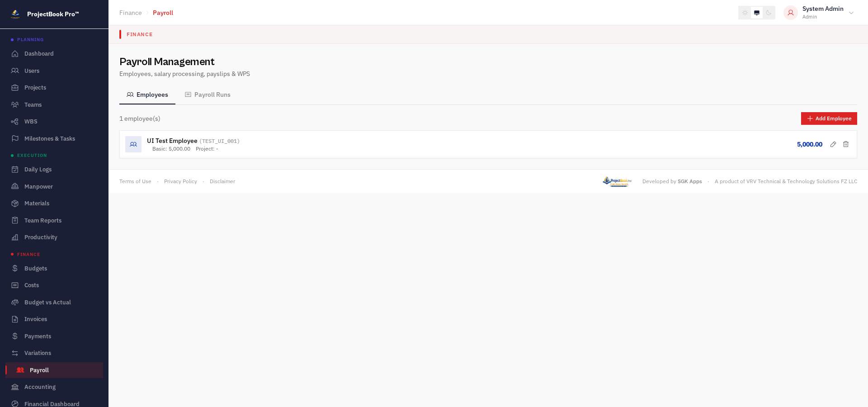
Task: View Productivity stats page
Action: (x=54, y=237)
